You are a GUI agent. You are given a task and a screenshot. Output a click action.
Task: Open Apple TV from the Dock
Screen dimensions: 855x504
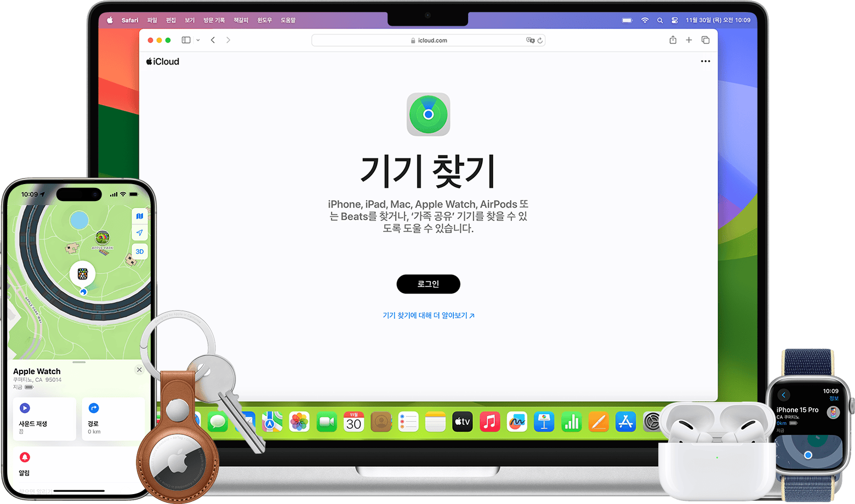(x=463, y=422)
